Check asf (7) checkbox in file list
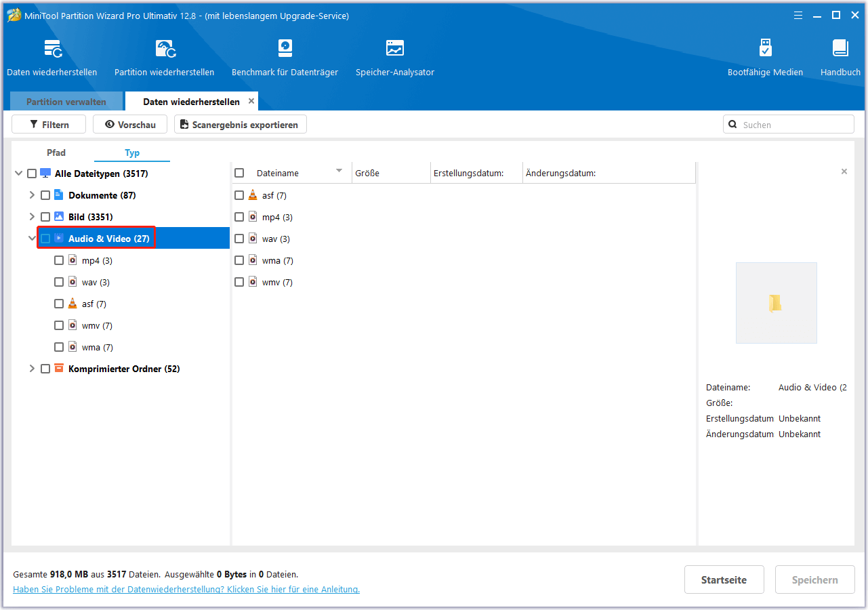 tap(239, 195)
